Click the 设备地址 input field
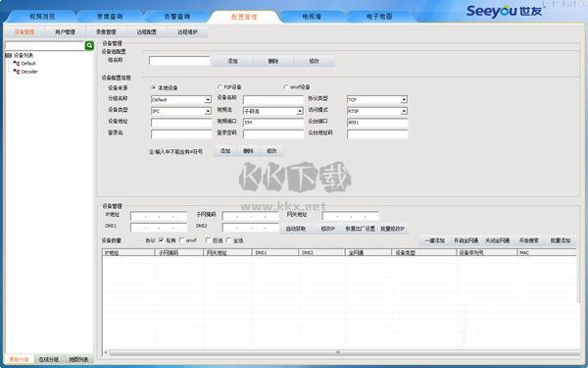 pos(181,123)
